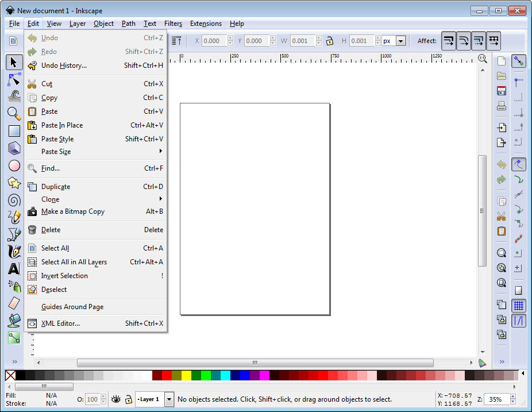Select the Spray tool

14,286
